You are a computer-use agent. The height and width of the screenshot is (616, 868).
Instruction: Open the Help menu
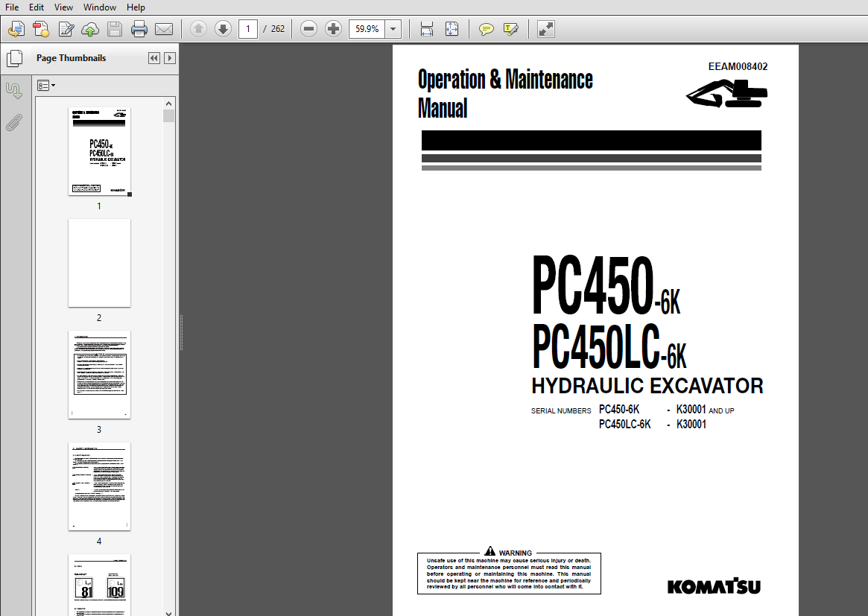coord(136,7)
